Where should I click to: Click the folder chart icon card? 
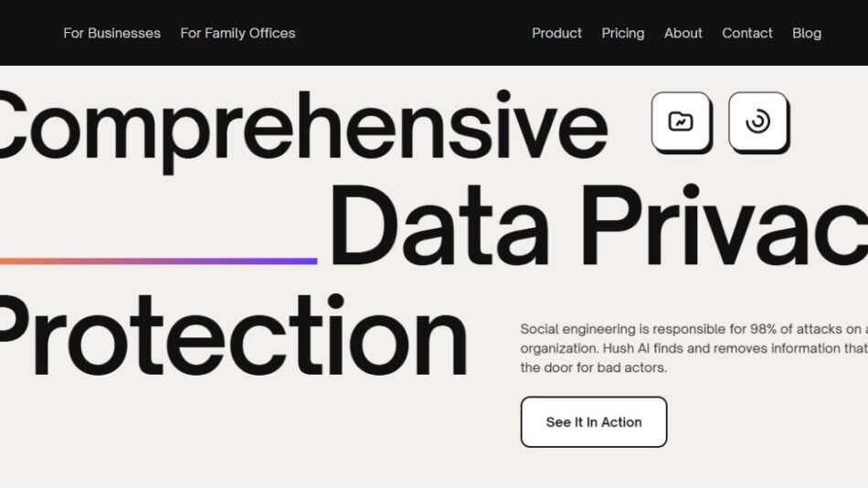(x=681, y=122)
